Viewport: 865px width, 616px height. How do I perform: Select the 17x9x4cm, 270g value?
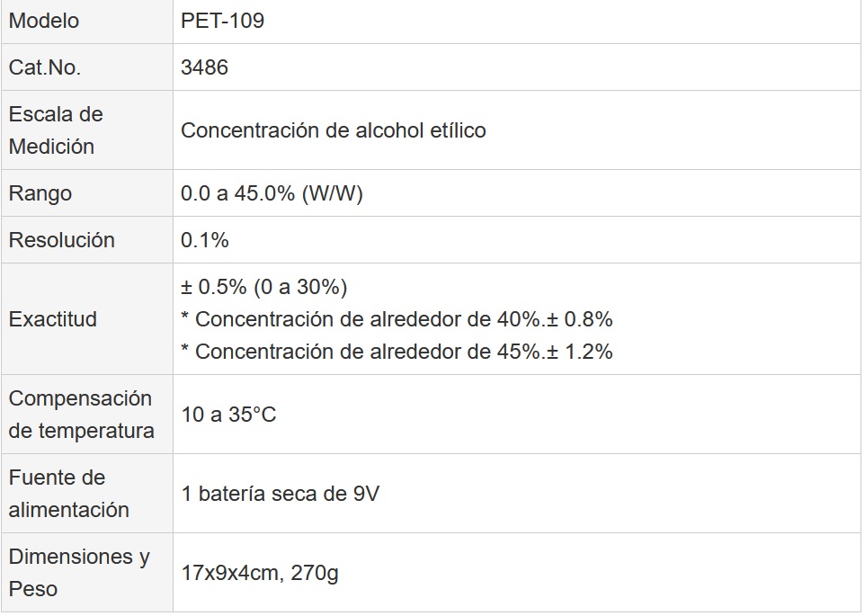tap(260, 573)
